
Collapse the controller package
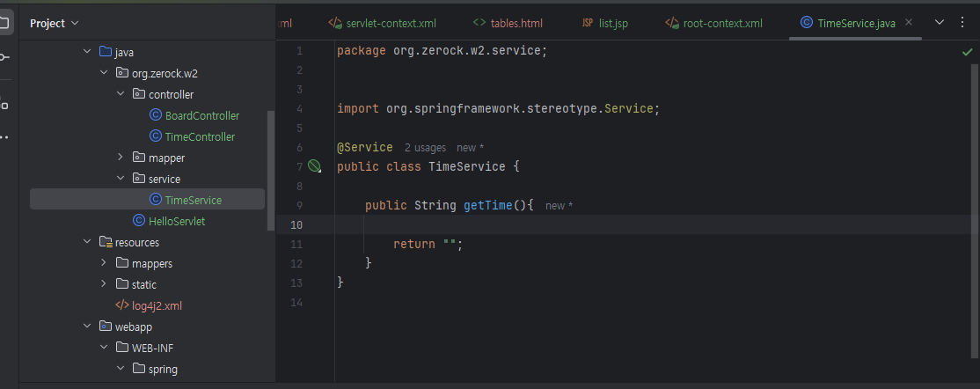click(x=121, y=94)
